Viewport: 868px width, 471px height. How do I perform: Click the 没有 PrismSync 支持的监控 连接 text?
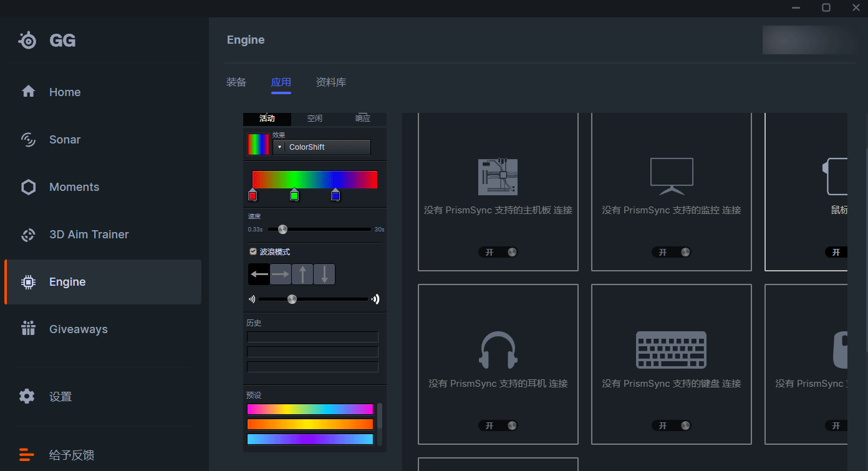(672, 210)
